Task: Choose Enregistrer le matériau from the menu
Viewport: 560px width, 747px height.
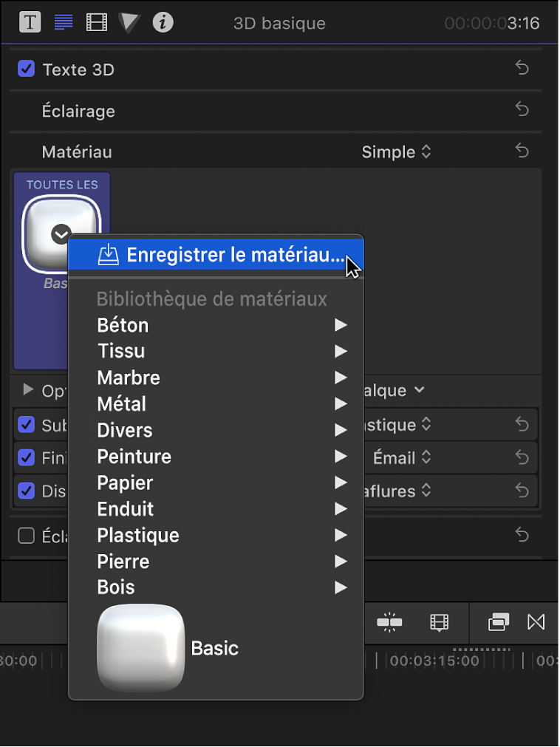Action: [x=215, y=255]
